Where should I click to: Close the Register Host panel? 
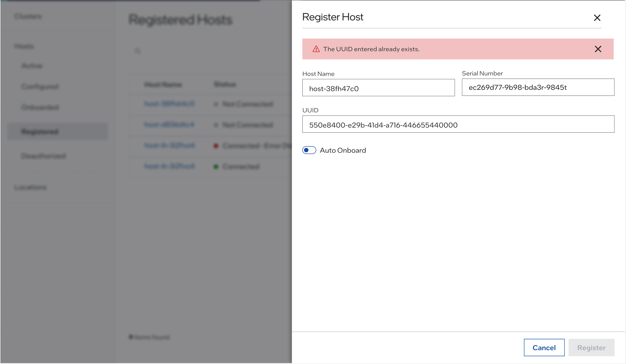pyautogui.click(x=597, y=18)
